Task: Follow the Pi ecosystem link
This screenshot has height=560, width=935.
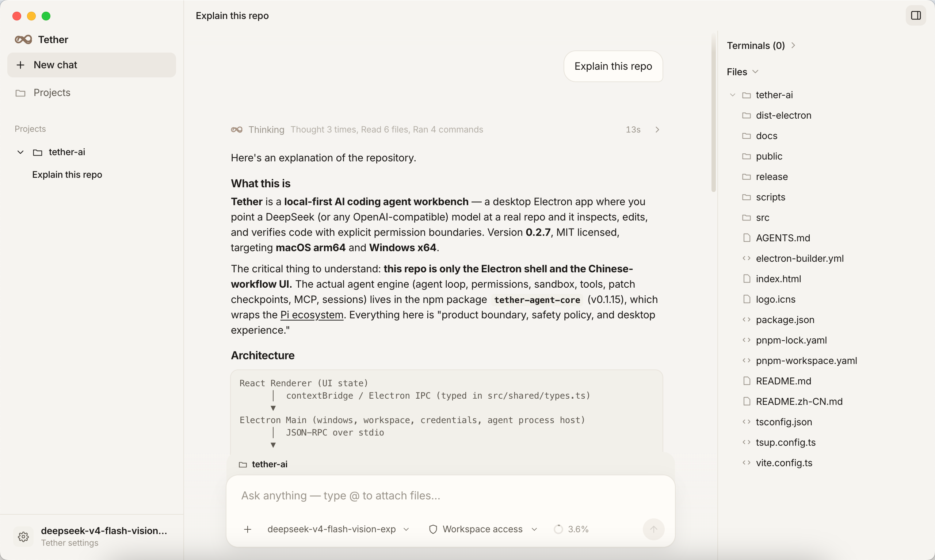Action: click(x=312, y=315)
